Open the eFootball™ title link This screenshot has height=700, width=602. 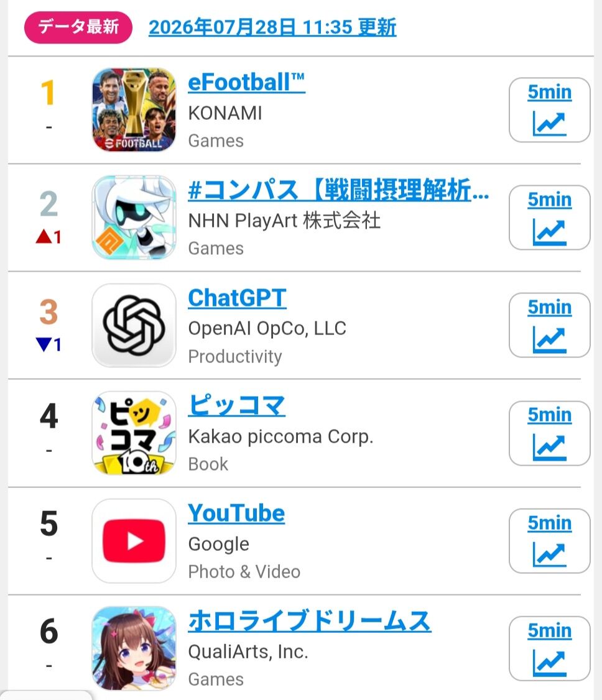point(246,83)
